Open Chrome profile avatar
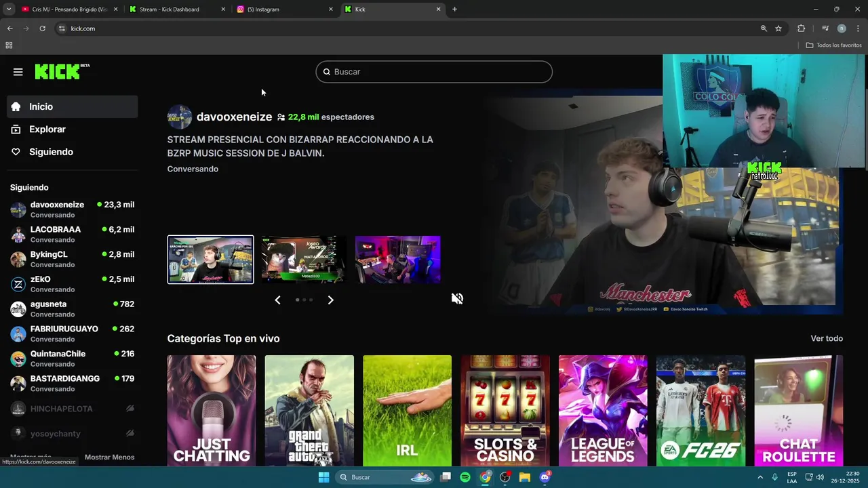 842,28
